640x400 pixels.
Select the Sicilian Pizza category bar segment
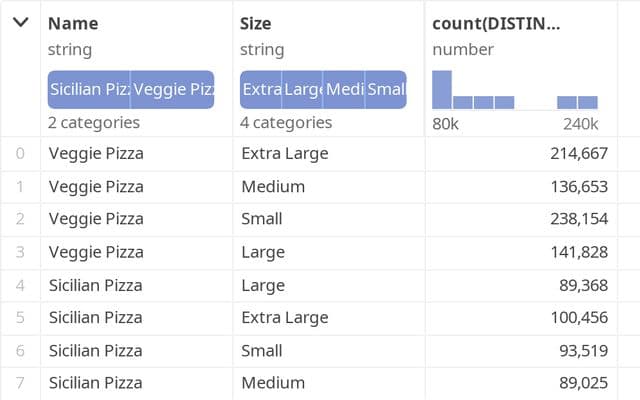(x=89, y=89)
